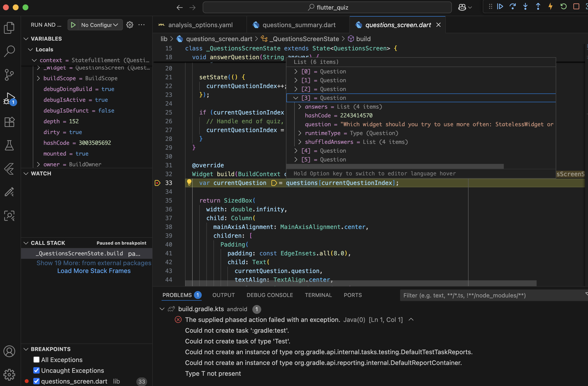Click Load More Stack Frames link
Screen dimensions: 588x386
click(94, 271)
